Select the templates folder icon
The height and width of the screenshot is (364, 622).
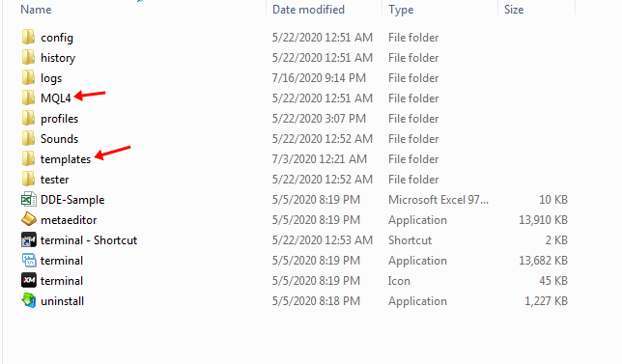click(x=28, y=158)
